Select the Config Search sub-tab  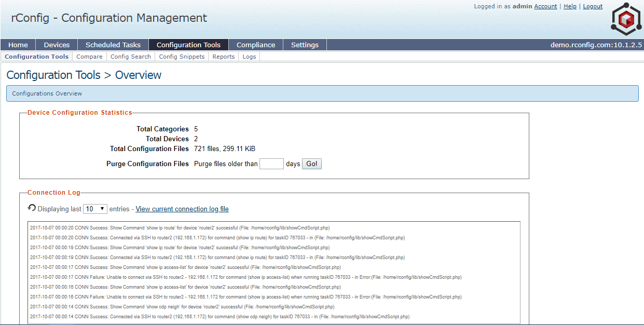[x=130, y=56]
